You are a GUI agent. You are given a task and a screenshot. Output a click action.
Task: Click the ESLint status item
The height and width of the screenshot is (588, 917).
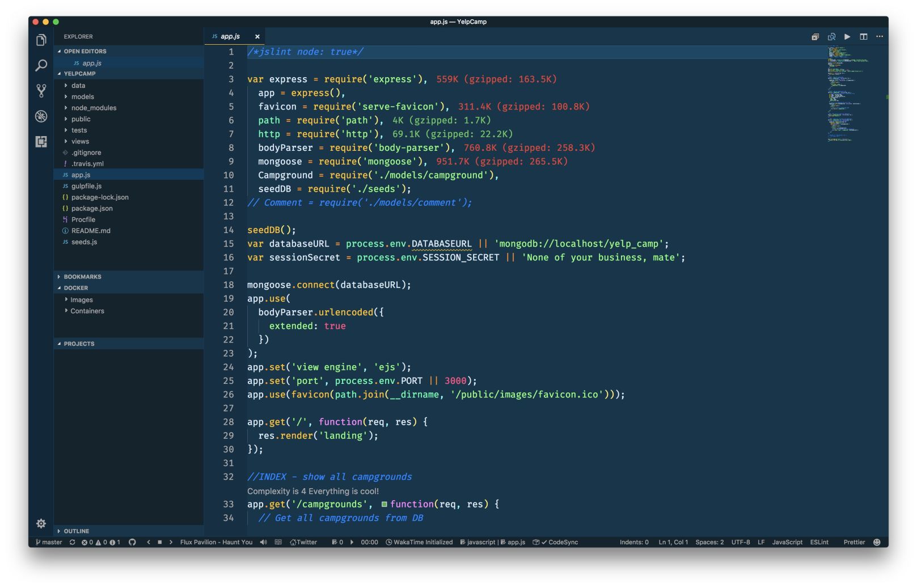(819, 542)
